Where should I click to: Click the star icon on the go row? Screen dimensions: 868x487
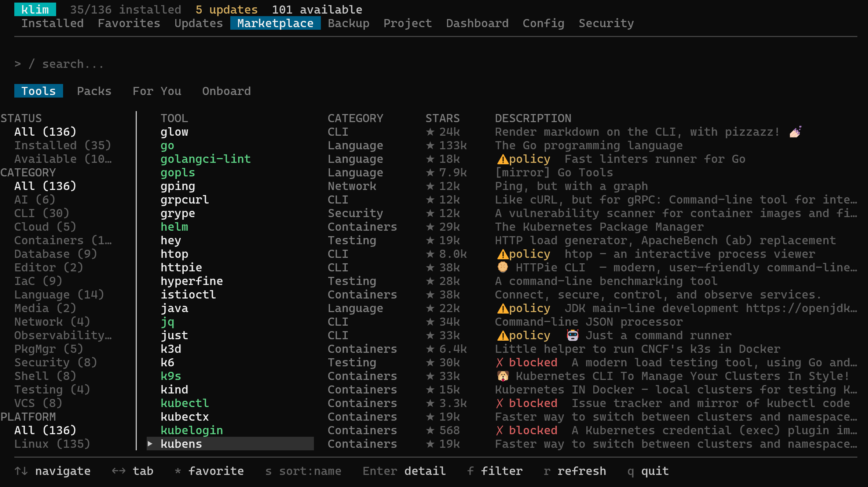[430, 145]
